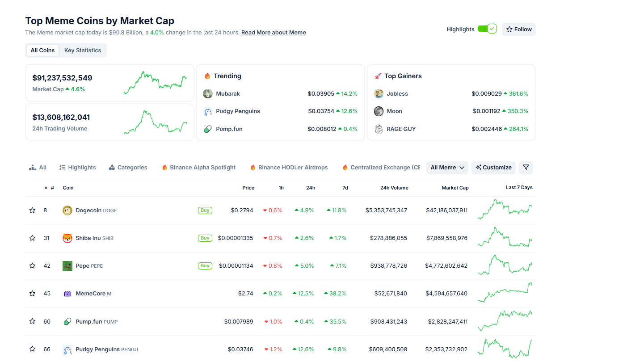The image size is (644, 362).
Task: Open the All Meme dropdown
Action: point(447,168)
